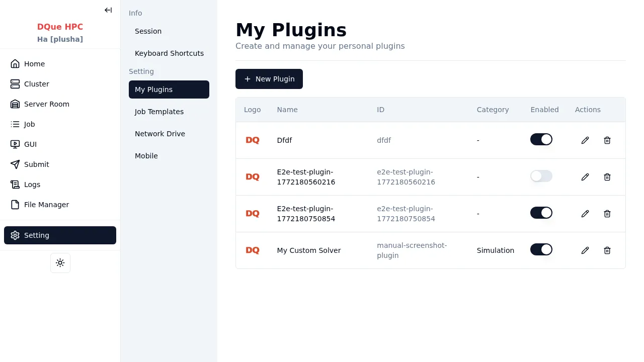The image size is (644, 362).
Task: Go to Network Drive settings
Action: tap(160, 134)
